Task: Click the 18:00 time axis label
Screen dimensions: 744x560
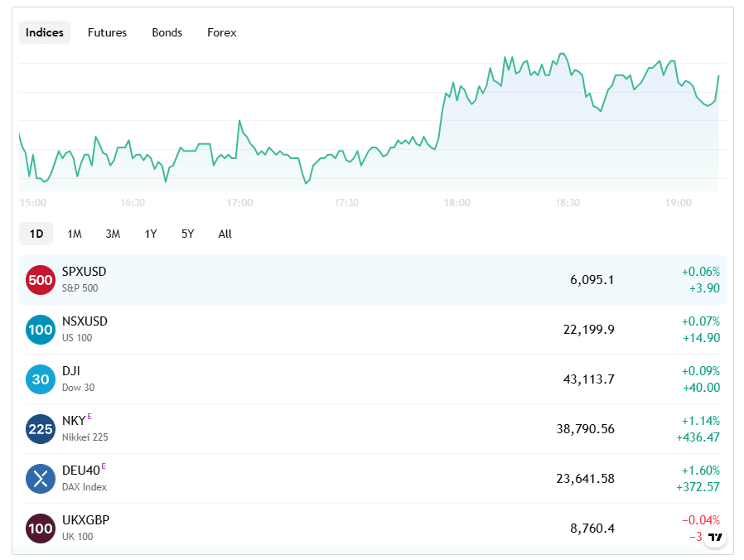Action: (457, 203)
